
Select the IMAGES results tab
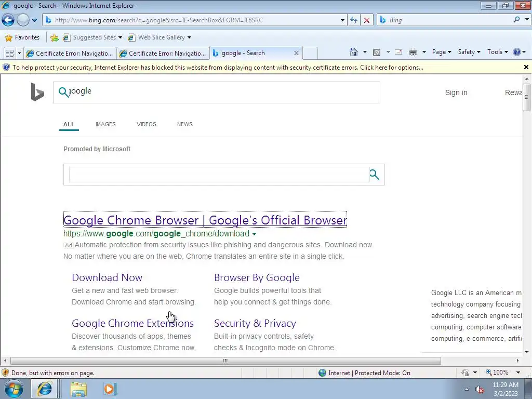pos(105,124)
